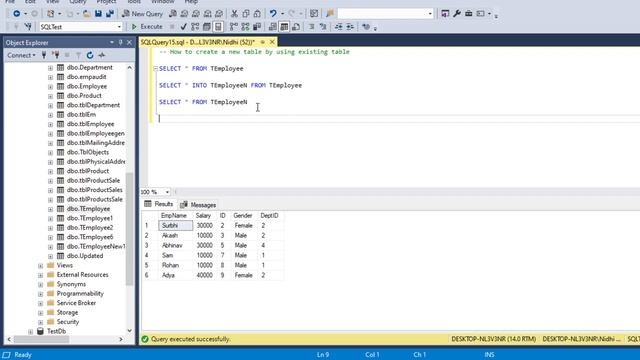640x360 pixels.
Task: Open the Query Options icon
Action: [207, 27]
